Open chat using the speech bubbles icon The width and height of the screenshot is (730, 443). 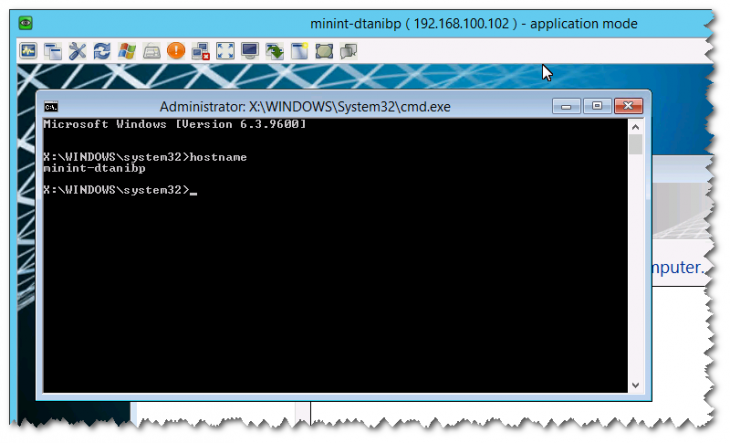coord(348,51)
